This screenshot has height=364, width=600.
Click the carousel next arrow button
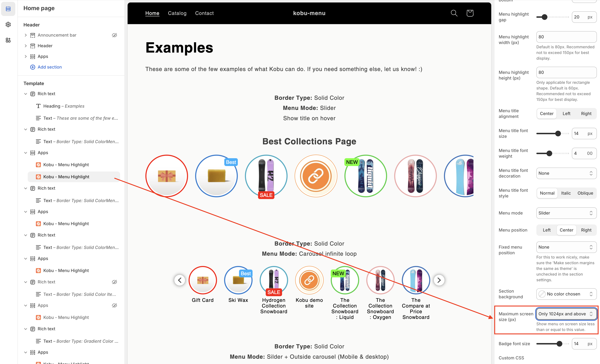[439, 280]
